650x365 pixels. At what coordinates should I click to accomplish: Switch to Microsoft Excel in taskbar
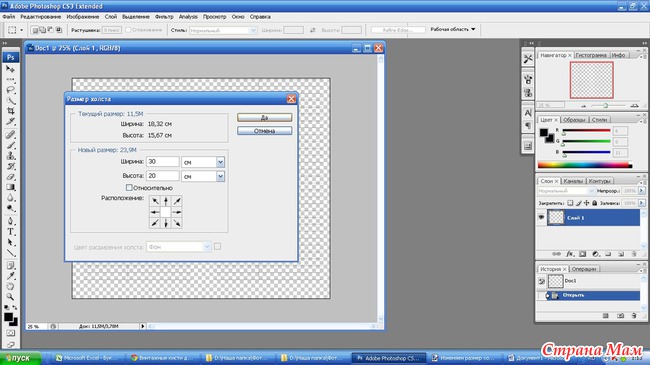click(87, 358)
